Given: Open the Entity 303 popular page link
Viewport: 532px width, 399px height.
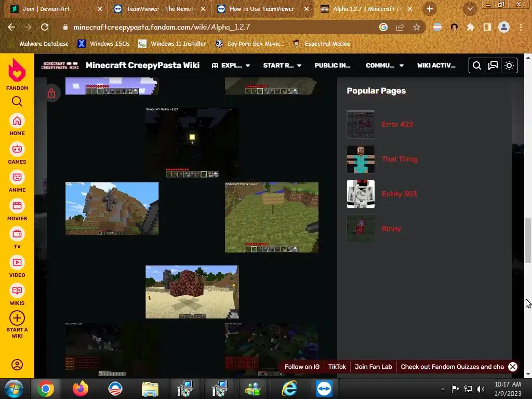Looking at the screenshot, I should tap(399, 194).
